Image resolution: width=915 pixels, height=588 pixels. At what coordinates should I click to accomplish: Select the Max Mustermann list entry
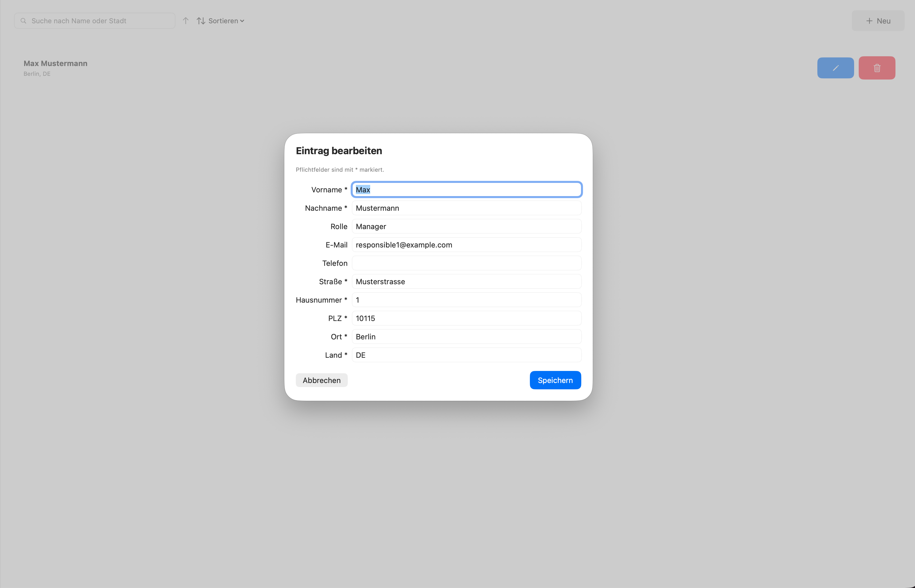[x=55, y=67]
